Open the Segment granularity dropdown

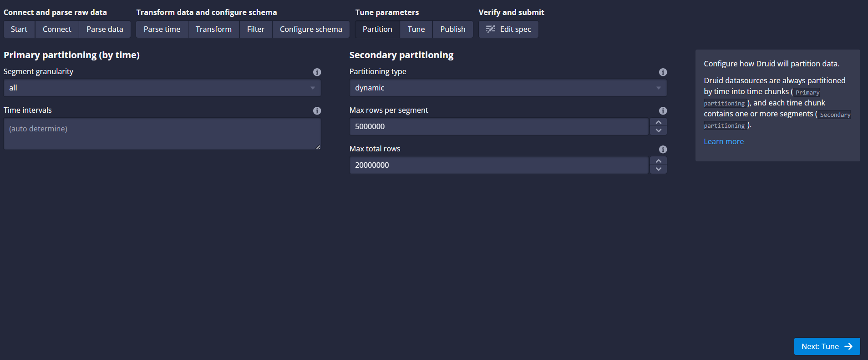tap(162, 88)
